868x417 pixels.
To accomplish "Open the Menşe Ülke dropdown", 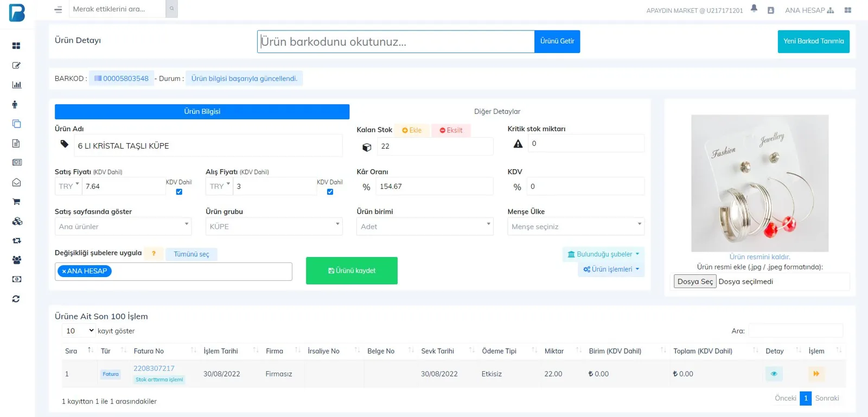I will coord(576,227).
